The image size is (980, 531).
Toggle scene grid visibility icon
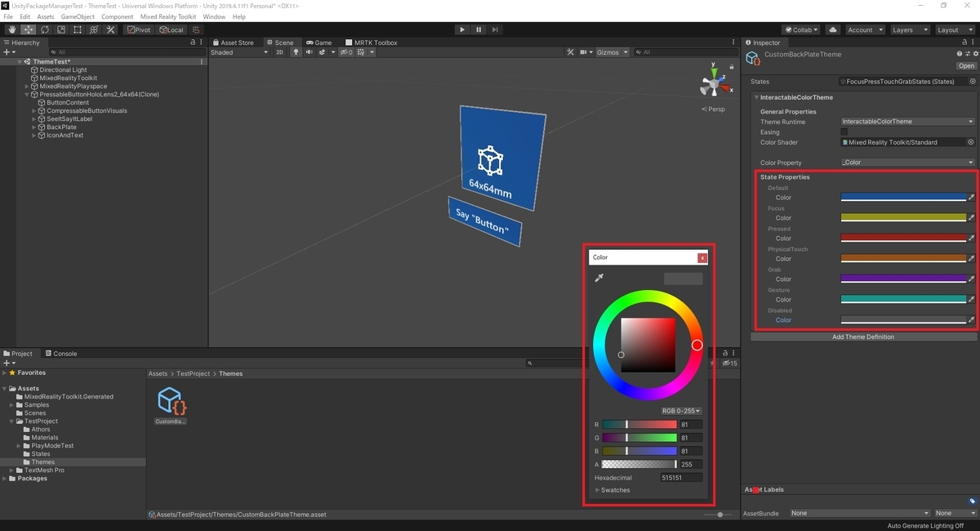pos(363,52)
